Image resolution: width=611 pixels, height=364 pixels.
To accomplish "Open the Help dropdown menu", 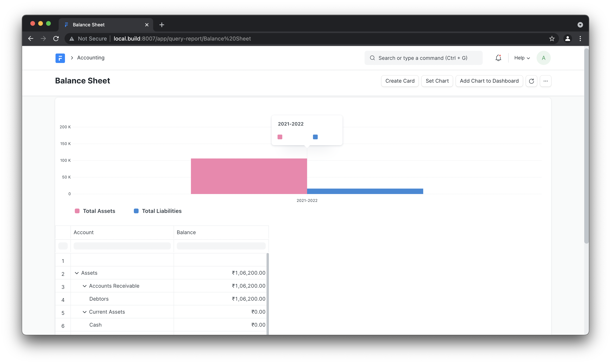I will (x=522, y=58).
